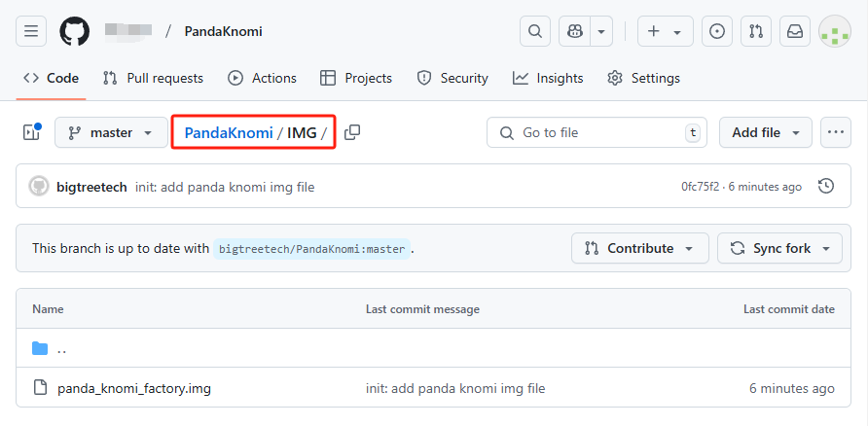Click the PandaKnomi breadcrumb link
The height and width of the screenshot is (426, 868).
(229, 132)
